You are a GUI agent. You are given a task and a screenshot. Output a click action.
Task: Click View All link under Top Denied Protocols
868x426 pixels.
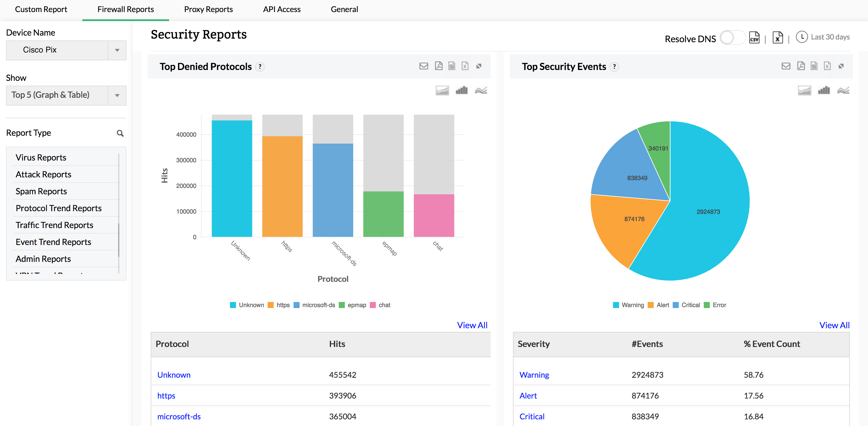click(x=474, y=324)
